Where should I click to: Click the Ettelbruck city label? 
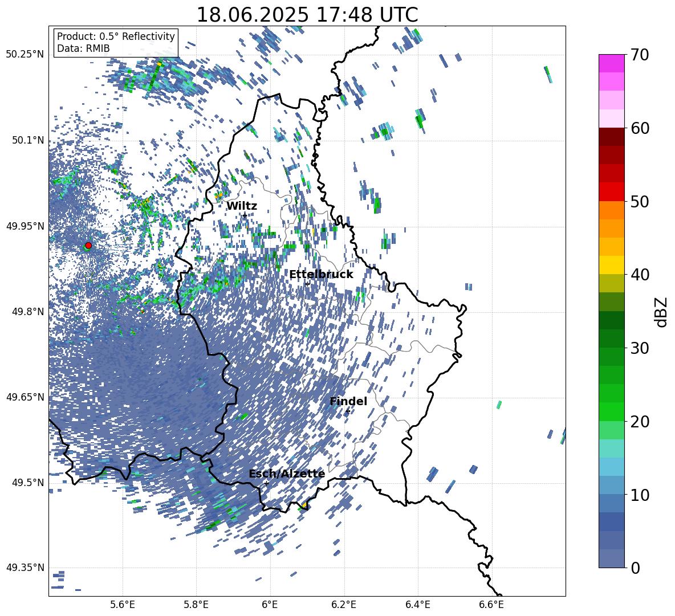(321, 275)
